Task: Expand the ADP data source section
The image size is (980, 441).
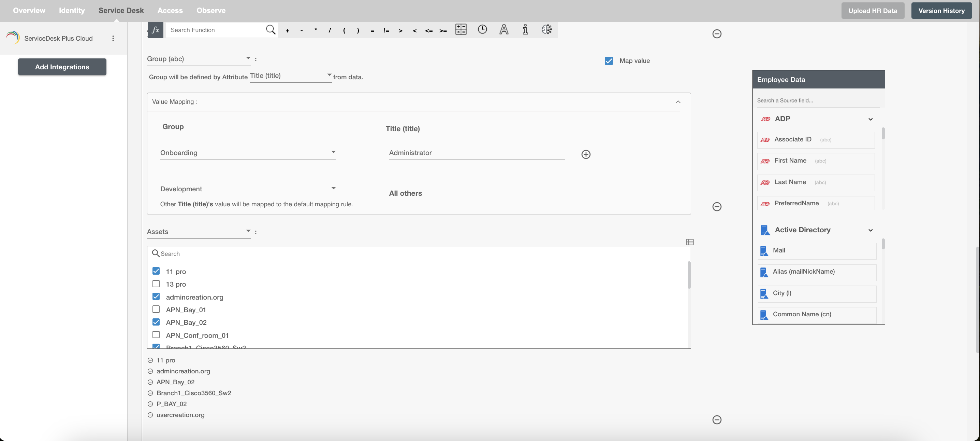Action: 871,119
